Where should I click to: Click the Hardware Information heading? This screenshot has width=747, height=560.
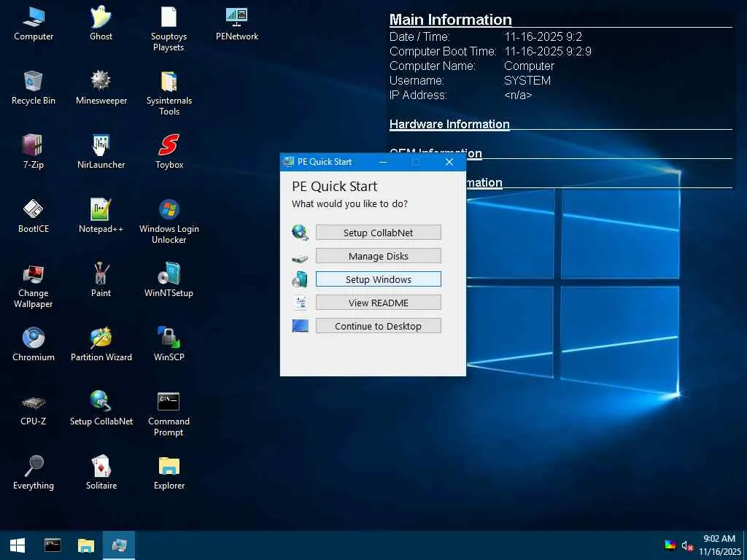pos(449,124)
